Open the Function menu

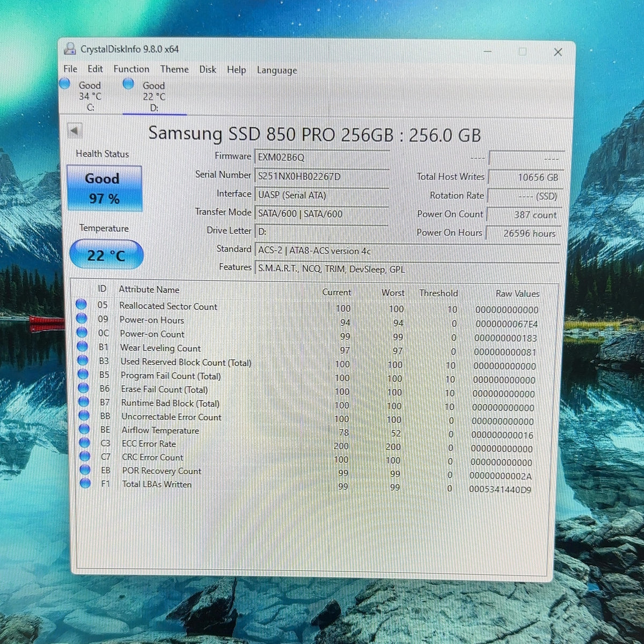point(131,69)
